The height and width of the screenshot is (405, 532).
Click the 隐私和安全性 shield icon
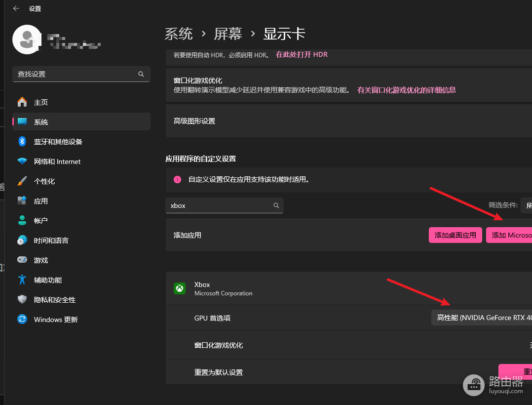click(x=22, y=299)
